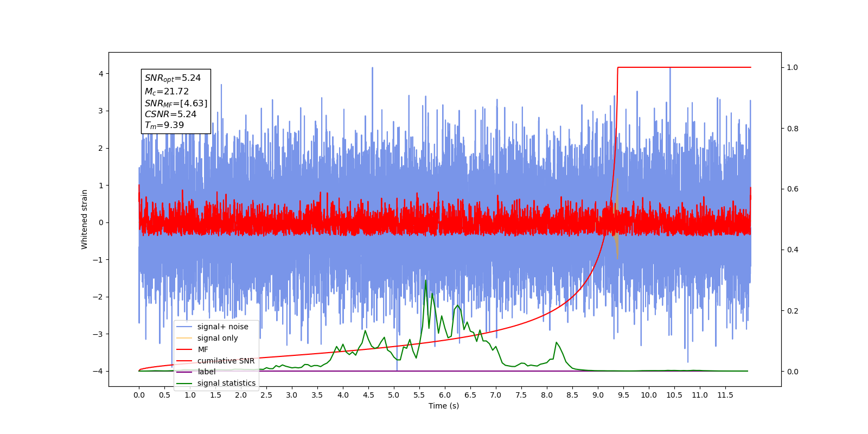Screen dimensions: 868x434
Task: Click the 1.0 tick on the right axis
Action: pos(792,67)
